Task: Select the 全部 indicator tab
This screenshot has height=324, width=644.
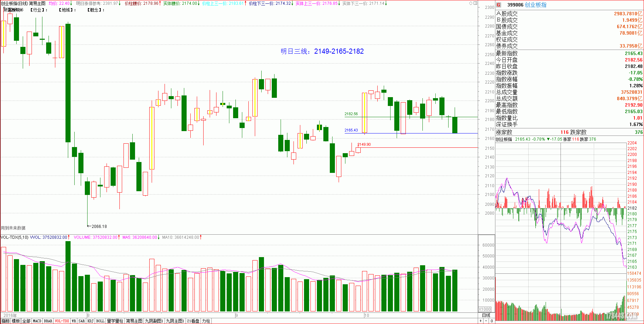Action: click(x=26, y=321)
